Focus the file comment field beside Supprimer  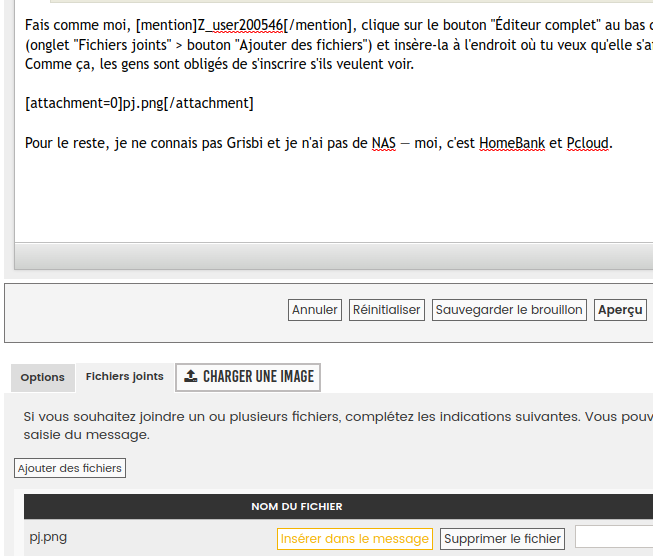click(x=613, y=538)
